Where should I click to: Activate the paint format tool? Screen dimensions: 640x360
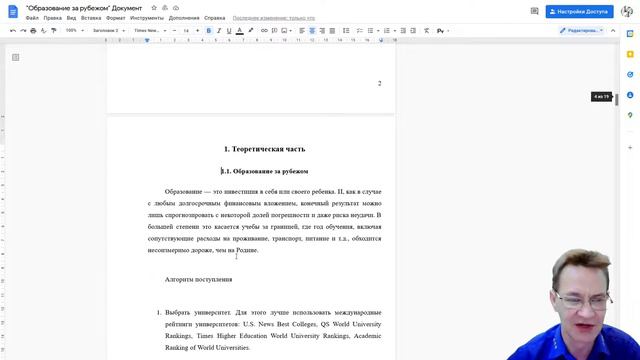coord(54,31)
